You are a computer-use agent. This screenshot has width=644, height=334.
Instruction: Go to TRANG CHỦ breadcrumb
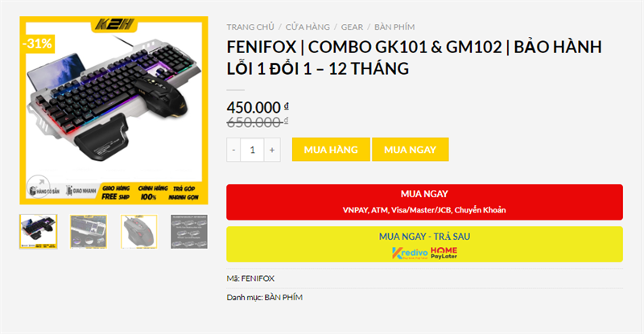pyautogui.click(x=250, y=27)
